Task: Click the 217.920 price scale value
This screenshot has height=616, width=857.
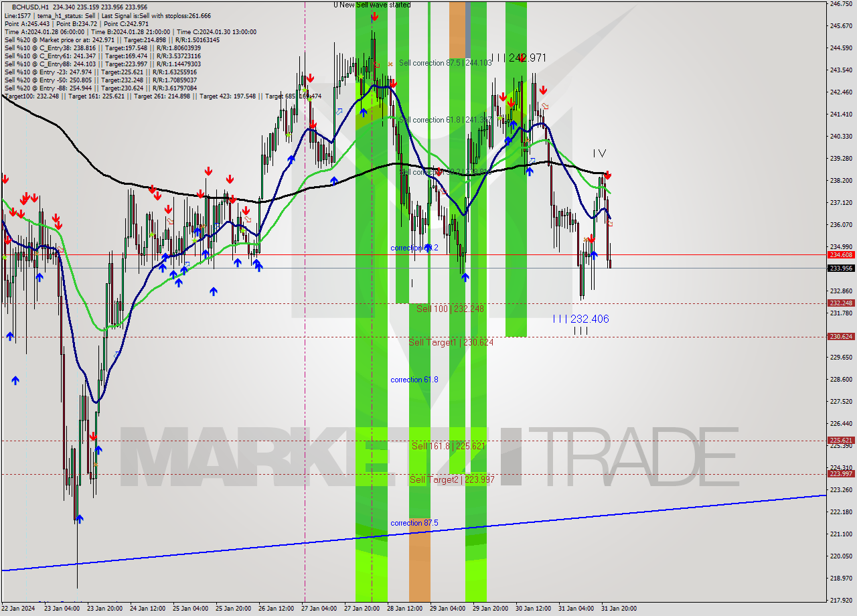Action: coord(841,600)
